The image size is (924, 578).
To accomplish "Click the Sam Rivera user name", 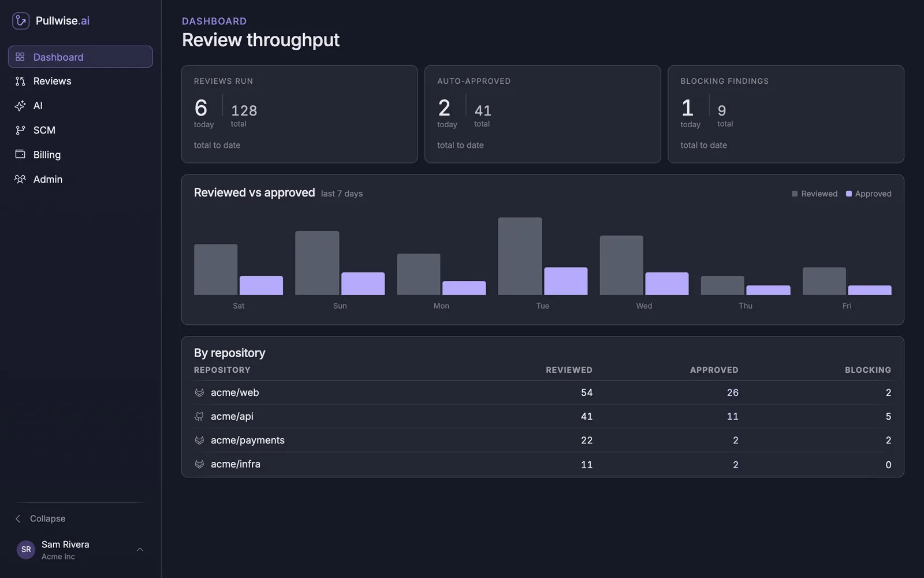I will (65, 544).
